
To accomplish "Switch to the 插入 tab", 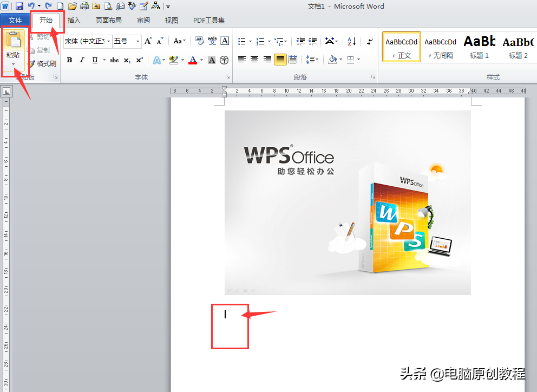I will [x=74, y=21].
